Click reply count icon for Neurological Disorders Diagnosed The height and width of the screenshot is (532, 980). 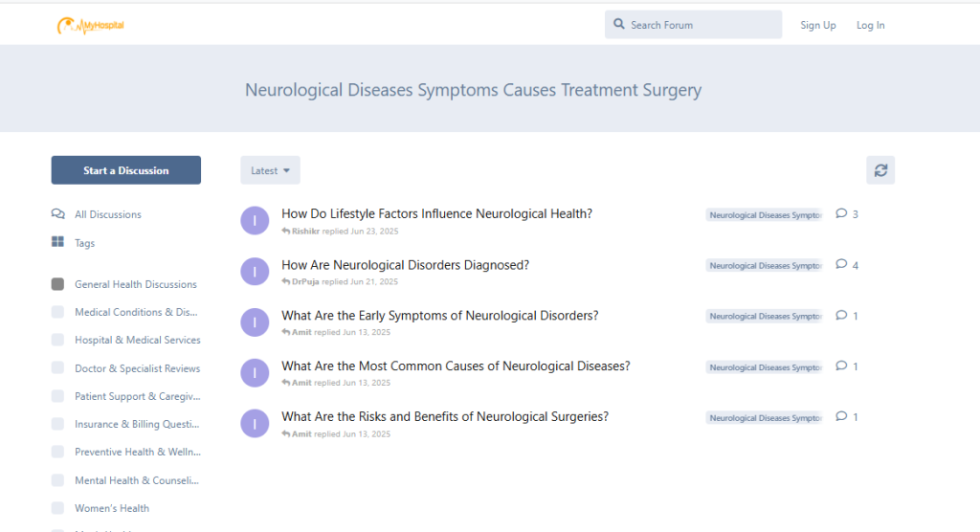tap(841, 265)
